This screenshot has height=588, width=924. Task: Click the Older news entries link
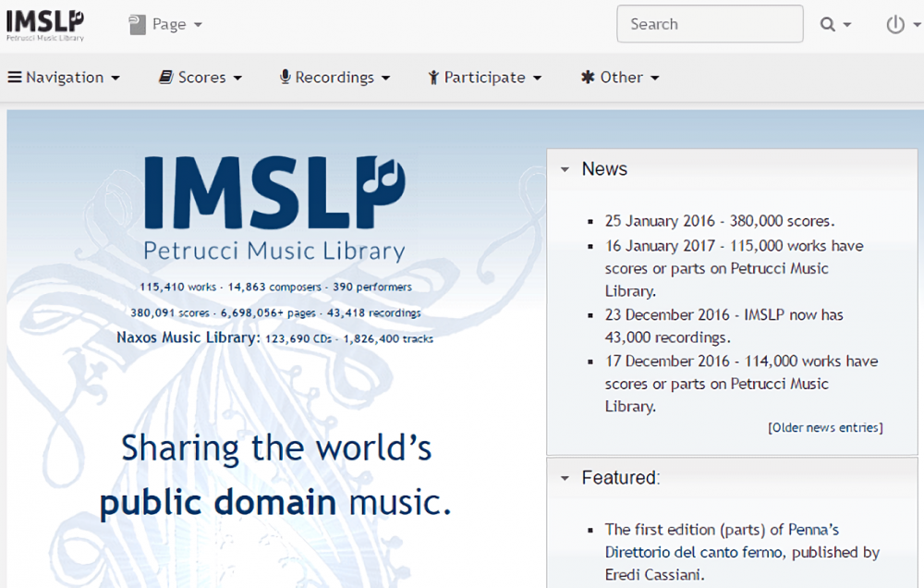pyautogui.click(x=825, y=427)
